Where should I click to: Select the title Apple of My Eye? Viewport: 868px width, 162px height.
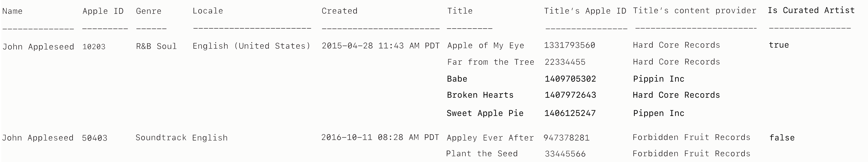(486, 46)
